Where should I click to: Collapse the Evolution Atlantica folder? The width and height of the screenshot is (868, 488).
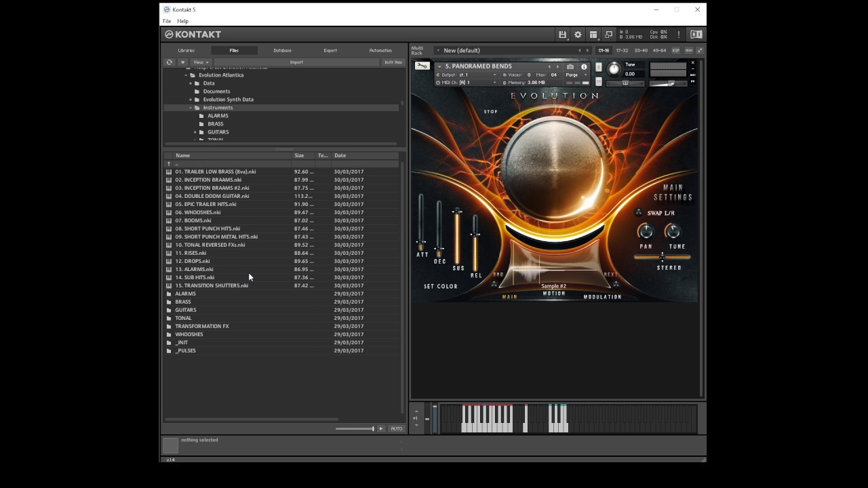pos(186,75)
